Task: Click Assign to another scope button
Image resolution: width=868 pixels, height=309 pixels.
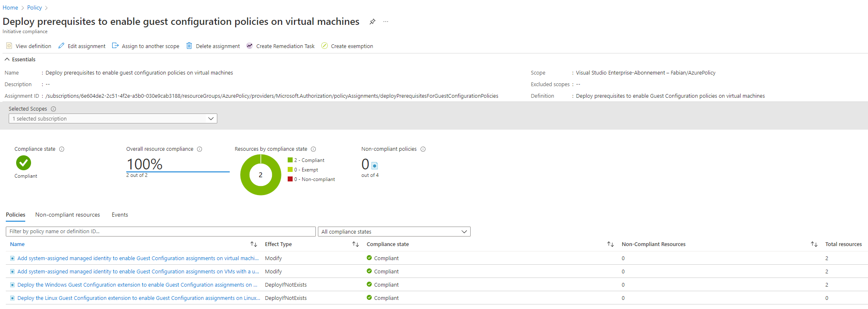Action: click(x=146, y=46)
